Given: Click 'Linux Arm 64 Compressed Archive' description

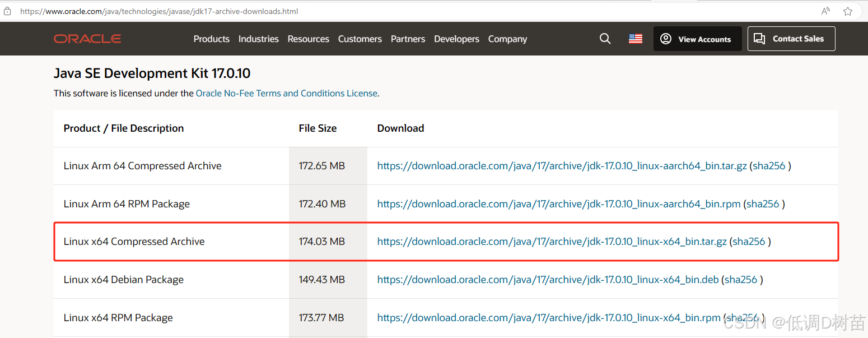Looking at the screenshot, I should coord(143,166).
